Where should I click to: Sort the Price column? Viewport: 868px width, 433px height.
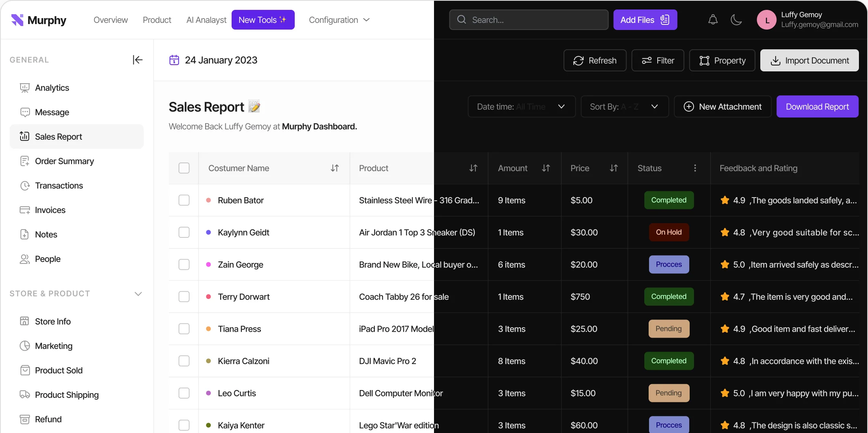coord(614,168)
